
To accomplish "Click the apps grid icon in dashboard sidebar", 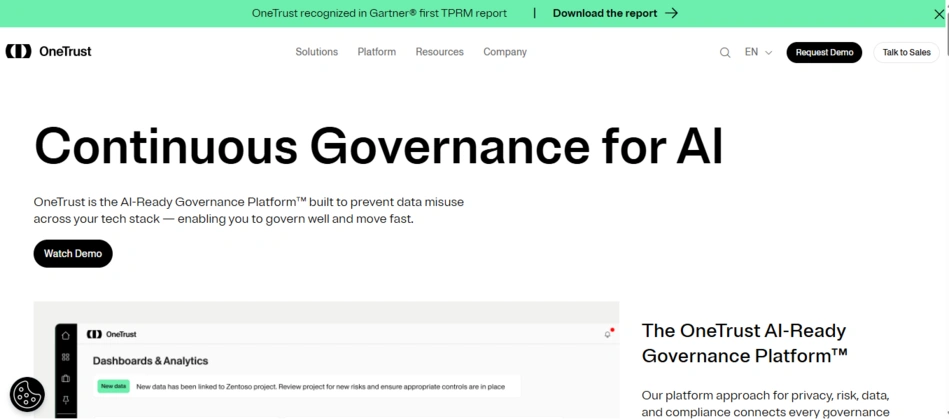I will 66,357.
